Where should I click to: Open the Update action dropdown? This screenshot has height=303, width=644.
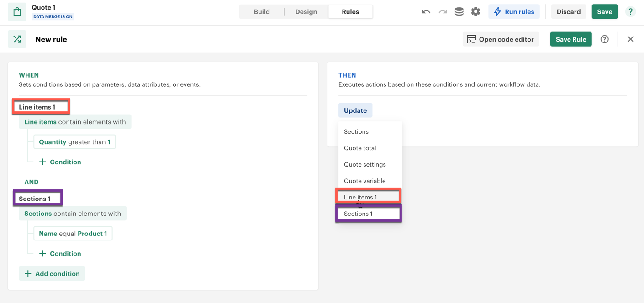click(355, 110)
